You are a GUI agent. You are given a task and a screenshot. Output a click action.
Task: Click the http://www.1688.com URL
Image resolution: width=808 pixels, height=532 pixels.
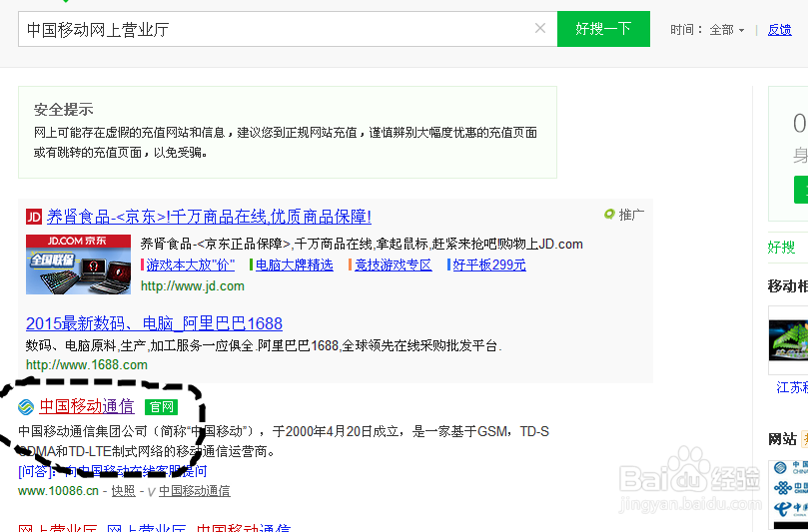click(x=87, y=364)
